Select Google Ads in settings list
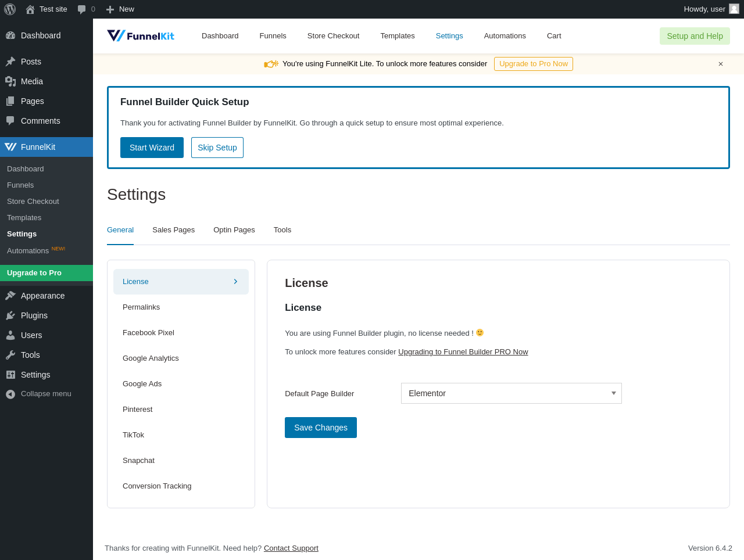This screenshot has width=744, height=560. click(181, 384)
